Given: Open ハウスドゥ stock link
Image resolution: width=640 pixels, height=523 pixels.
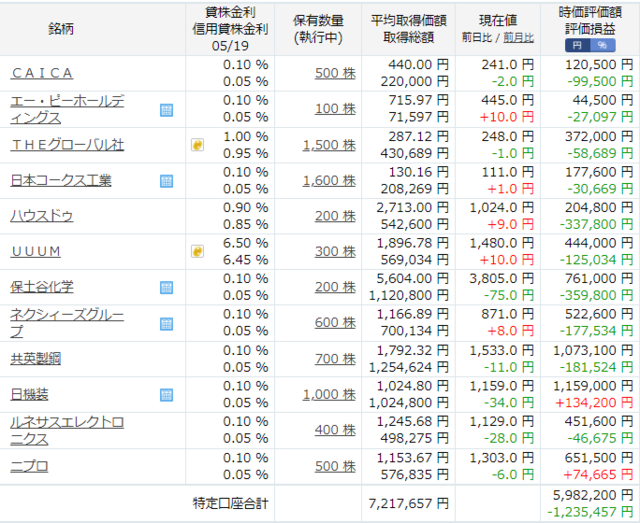Looking at the screenshot, I should point(42,216).
